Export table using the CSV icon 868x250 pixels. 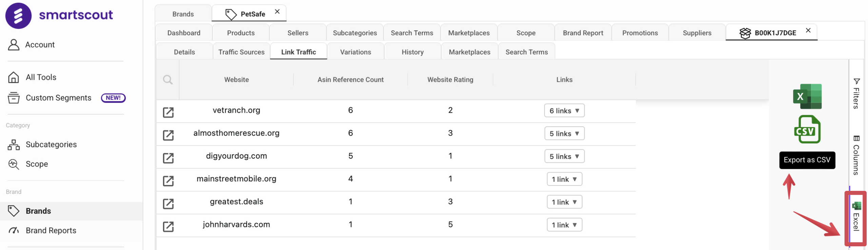(807, 129)
